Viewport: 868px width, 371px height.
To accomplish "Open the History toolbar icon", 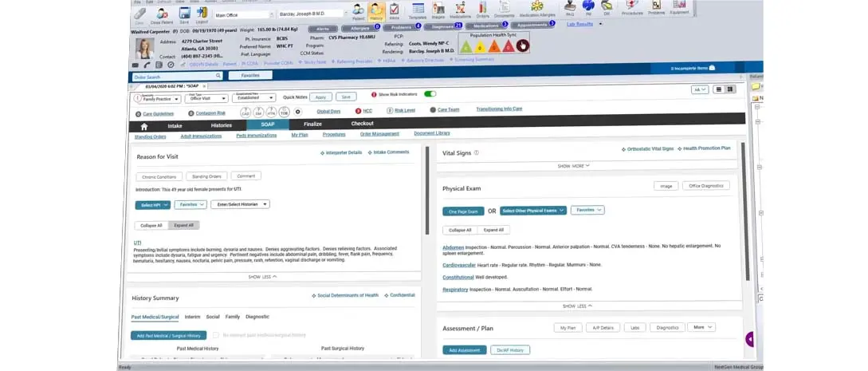I will 376,11.
